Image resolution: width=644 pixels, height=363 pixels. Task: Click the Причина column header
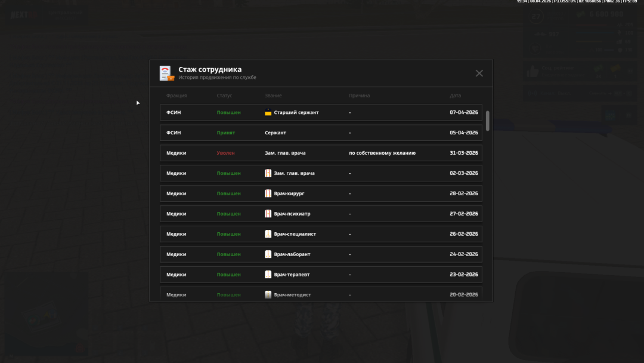pyautogui.click(x=360, y=96)
